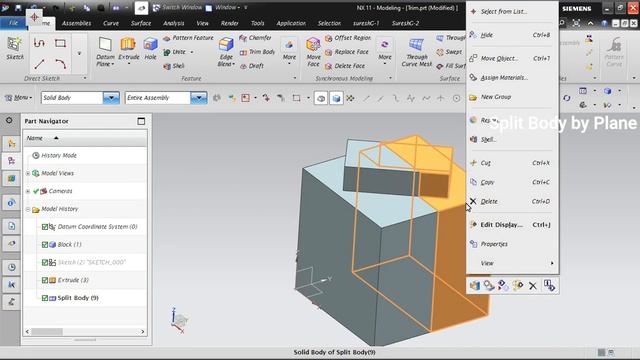The height and width of the screenshot is (360, 640).
Task: Select the Datum Plane tool
Action: [105, 51]
